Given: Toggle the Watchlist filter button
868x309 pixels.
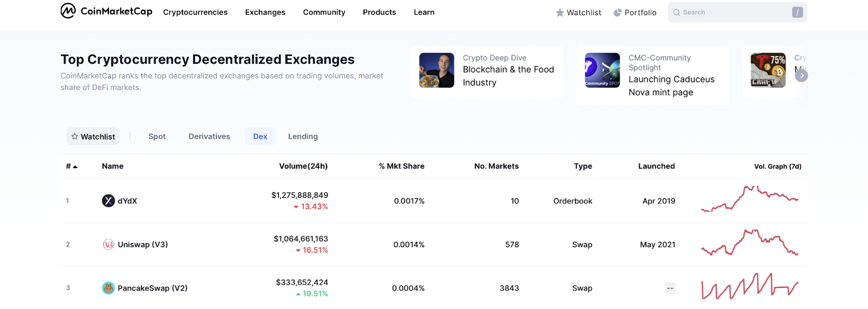Looking at the screenshot, I should (x=93, y=137).
